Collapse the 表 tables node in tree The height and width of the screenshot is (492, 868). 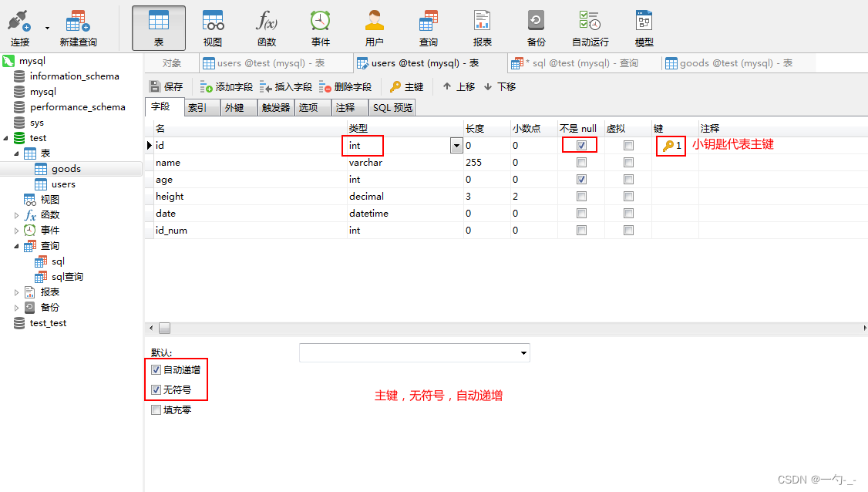coord(16,153)
